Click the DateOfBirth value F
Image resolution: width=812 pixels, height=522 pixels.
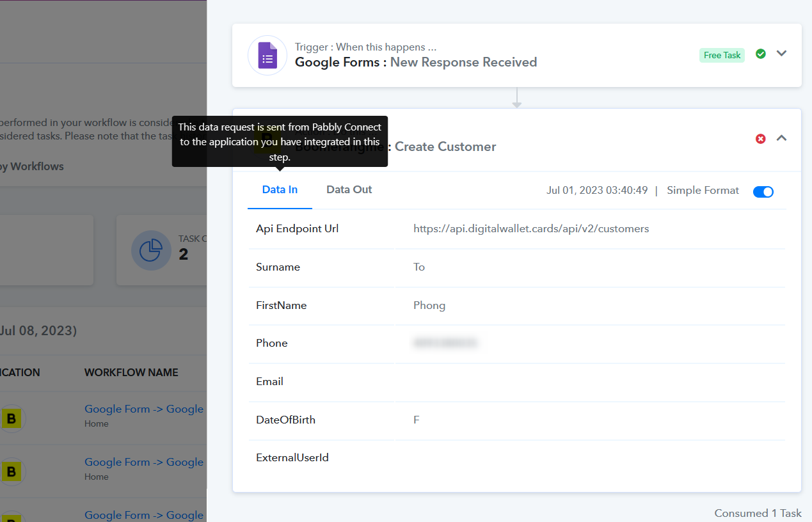tap(417, 420)
